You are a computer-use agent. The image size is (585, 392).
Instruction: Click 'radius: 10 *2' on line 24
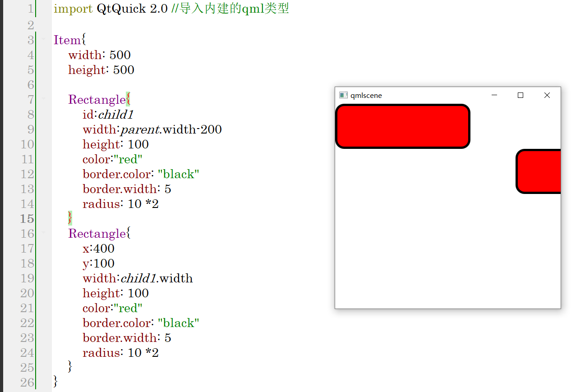pyautogui.click(x=120, y=353)
